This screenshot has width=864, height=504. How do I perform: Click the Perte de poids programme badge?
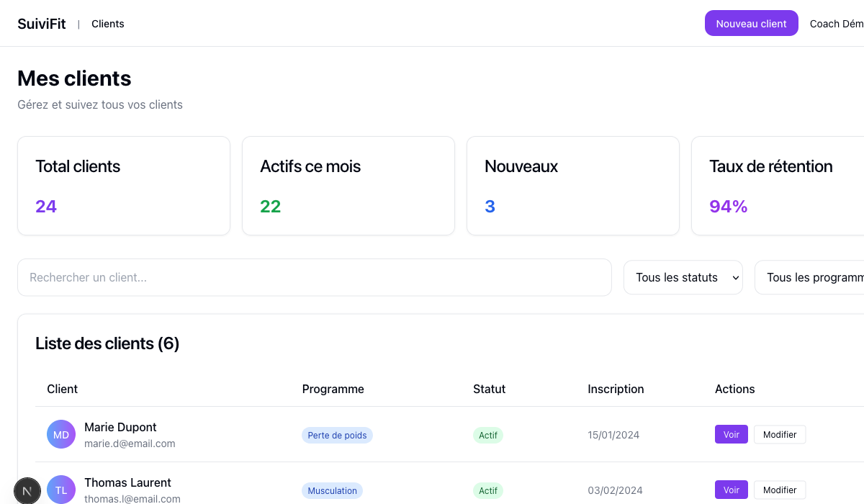337,435
